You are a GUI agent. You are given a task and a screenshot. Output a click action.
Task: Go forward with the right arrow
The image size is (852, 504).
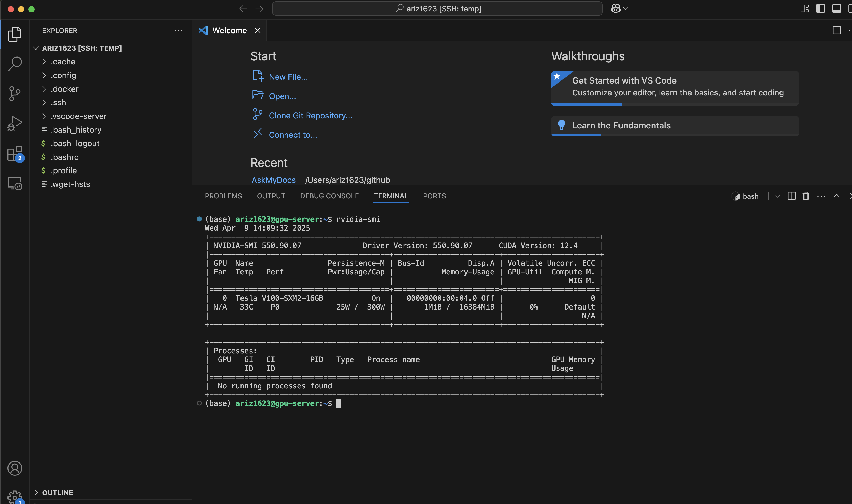point(259,9)
